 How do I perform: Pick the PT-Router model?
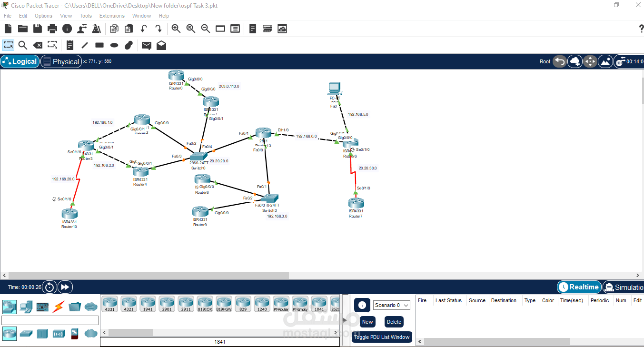tap(281, 304)
